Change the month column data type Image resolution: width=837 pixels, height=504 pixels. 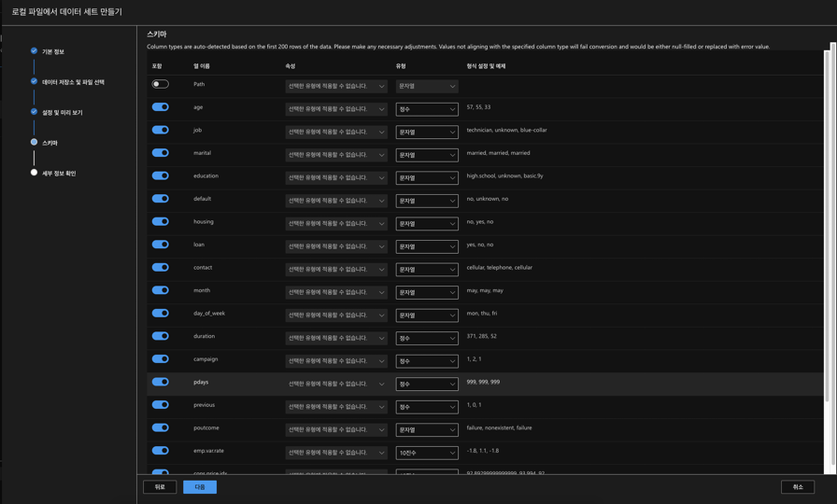pyautogui.click(x=427, y=293)
